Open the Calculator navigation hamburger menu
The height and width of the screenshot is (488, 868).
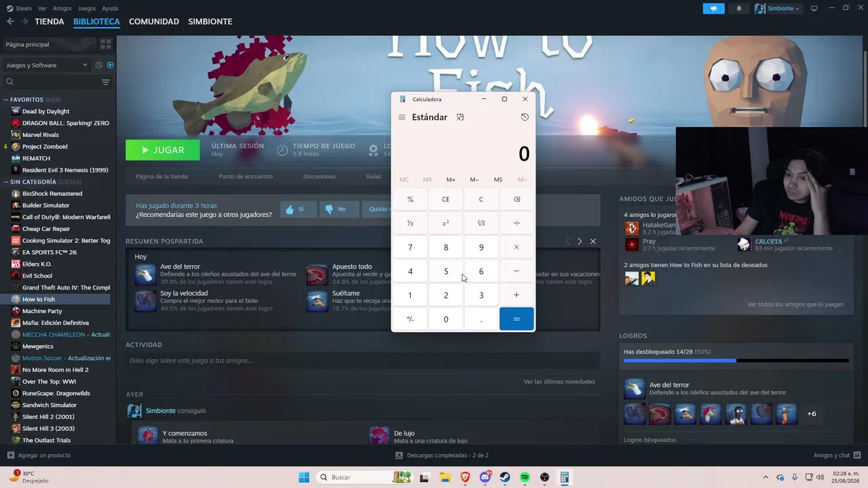tap(401, 117)
